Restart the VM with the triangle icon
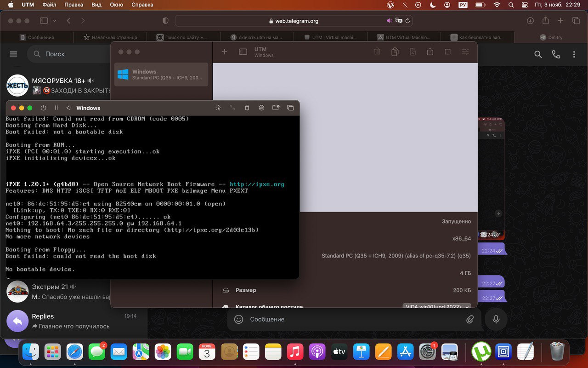The height and width of the screenshot is (368, 588). pyautogui.click(x=68, y=108)
